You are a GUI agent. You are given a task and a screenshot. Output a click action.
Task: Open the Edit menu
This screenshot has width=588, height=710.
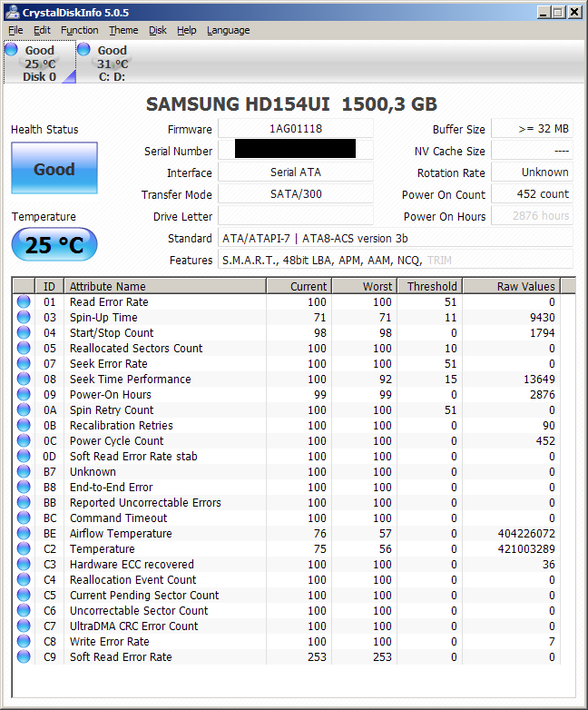(42, 30)
